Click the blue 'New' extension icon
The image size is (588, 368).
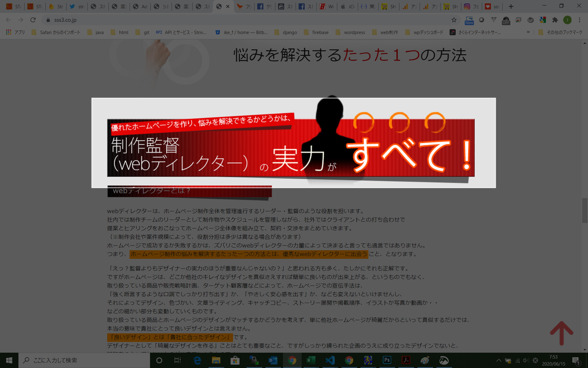[x=469, y=20]
